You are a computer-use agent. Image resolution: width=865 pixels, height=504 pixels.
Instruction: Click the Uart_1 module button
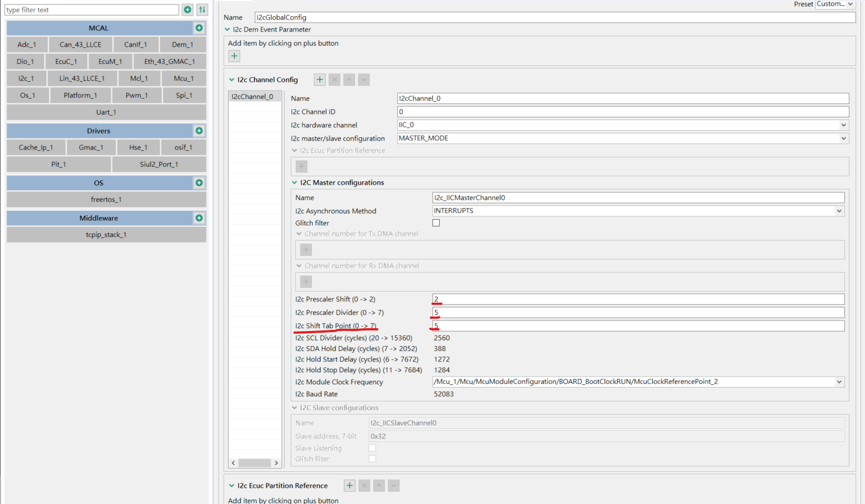click(106, 112)
